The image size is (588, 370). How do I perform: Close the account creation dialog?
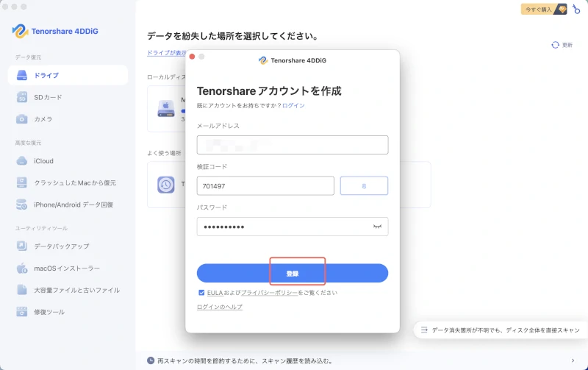pos(192,57)
